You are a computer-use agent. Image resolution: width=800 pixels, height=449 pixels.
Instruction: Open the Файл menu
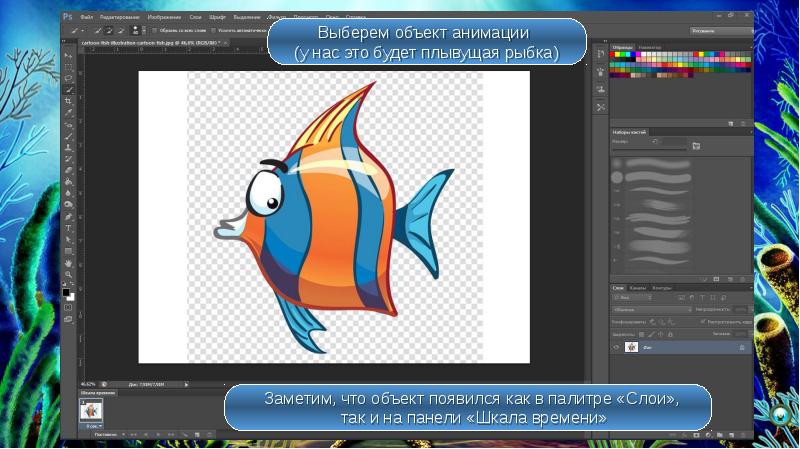click(x=87, y=17)
